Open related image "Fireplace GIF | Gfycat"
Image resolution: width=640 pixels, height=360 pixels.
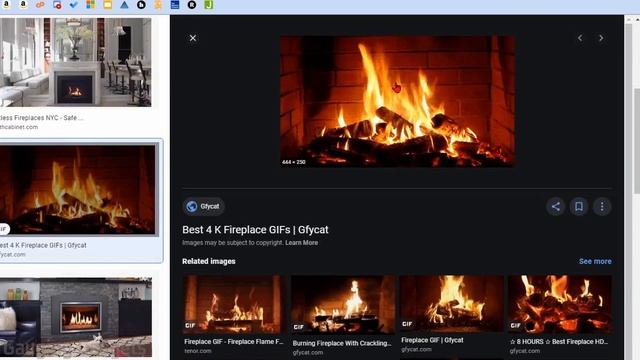coord(451,303)
